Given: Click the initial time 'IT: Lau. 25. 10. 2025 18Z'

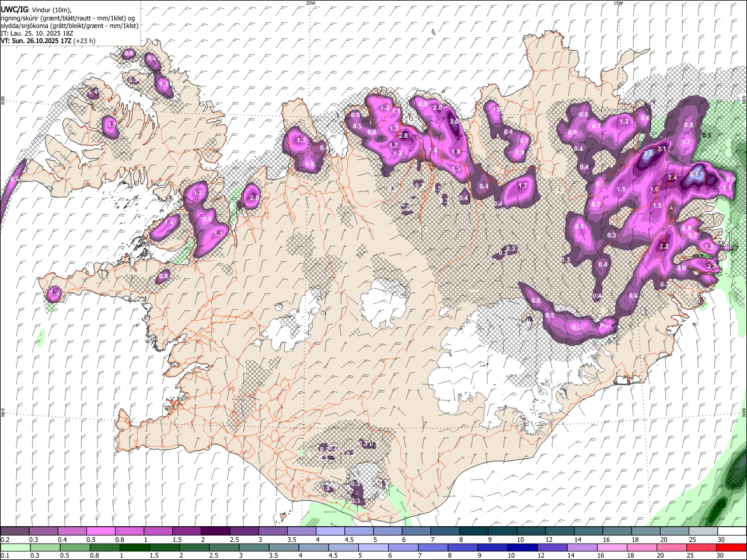Looking at the screenshot, I should 37,33.
